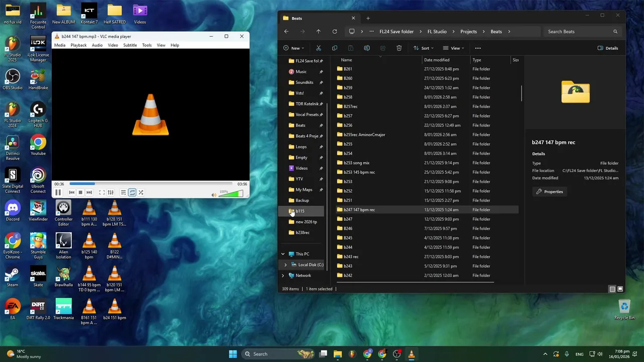Click the FL Studio breadcrumb
The width and height of the screenshot is (644, 362).
click(x=437, y=32)
